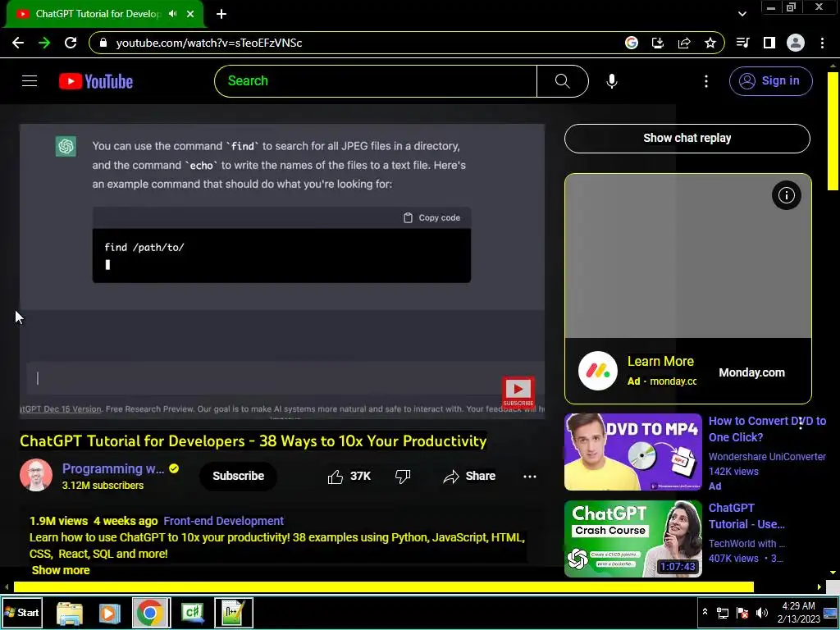Close the ChatGPT Tutorial tab
The height and width of the screenshot is (630, 840).
tap(190, 14)
